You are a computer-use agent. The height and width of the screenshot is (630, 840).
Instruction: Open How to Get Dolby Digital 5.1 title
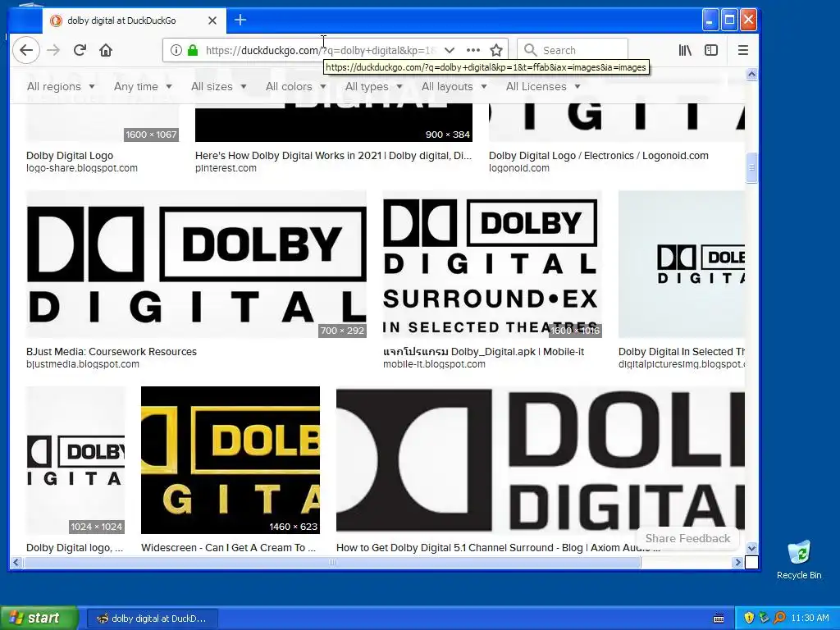(498, 548)
